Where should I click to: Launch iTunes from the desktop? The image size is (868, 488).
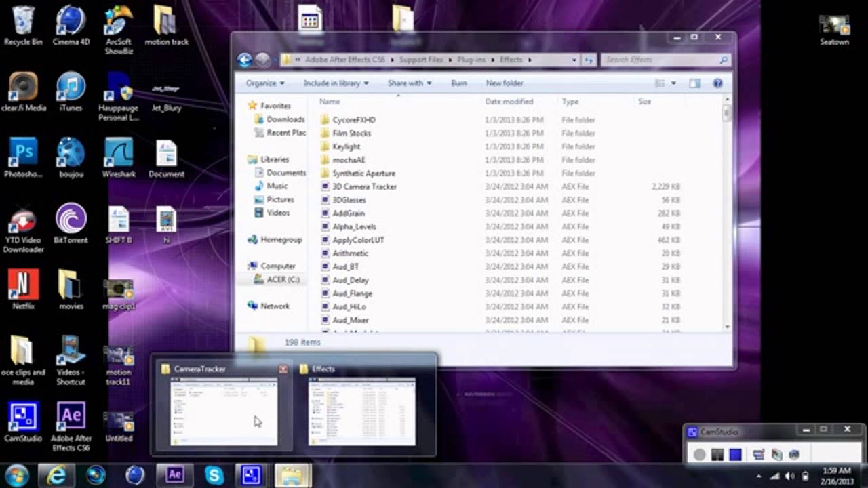[x=71, y=91]
